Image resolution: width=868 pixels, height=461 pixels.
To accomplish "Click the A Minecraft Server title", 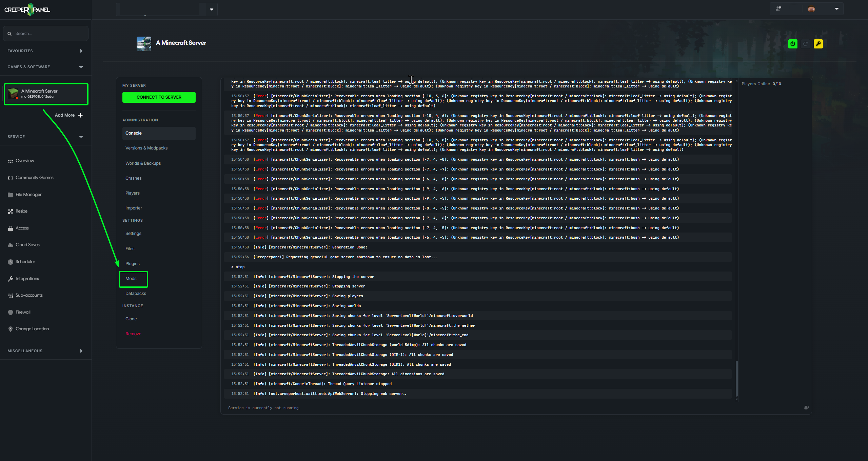I will (181, 43).
